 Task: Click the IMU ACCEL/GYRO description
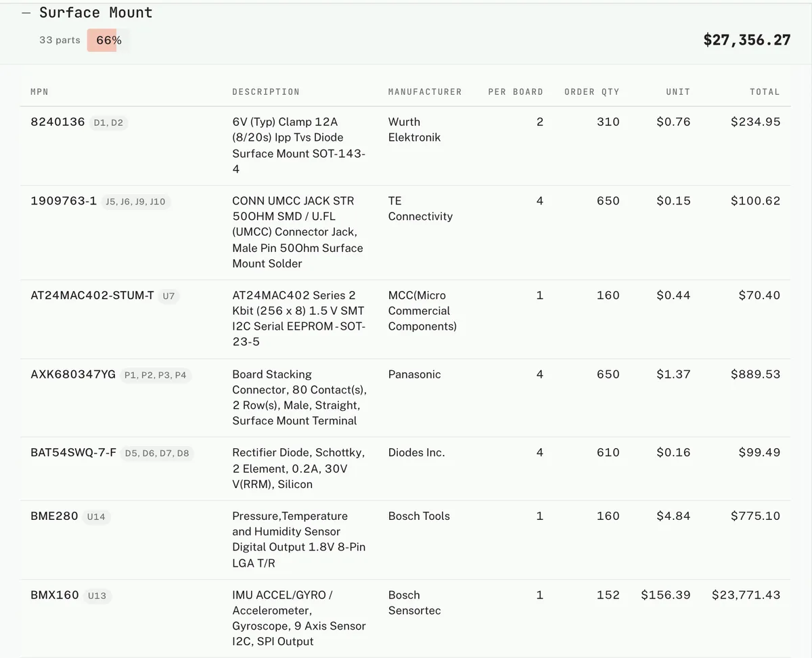click(x=298, y=618)
